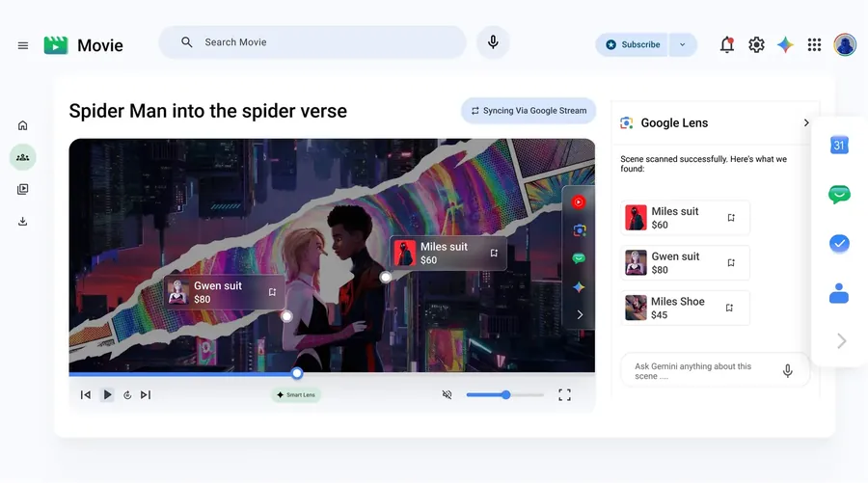Click Gwen suit hotspot dot on video
The height and width of the screenshot is (483, 868).
click(x=286, y=316)
